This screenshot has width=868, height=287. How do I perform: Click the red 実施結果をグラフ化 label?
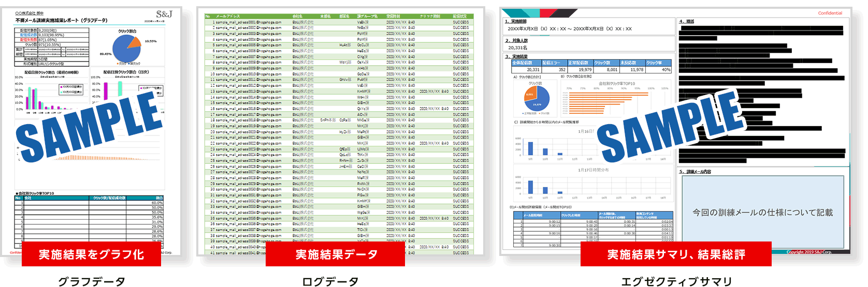(91, 254)
